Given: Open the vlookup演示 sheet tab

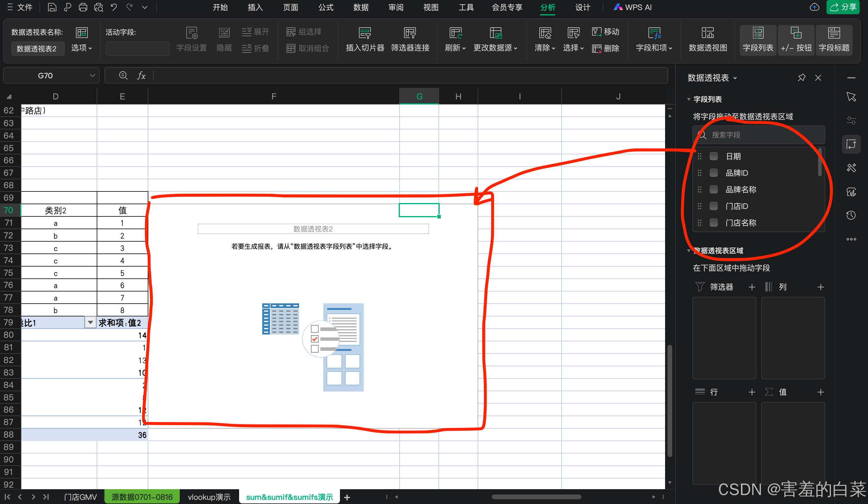Looking at the screenshot, I should coord(209,497).
